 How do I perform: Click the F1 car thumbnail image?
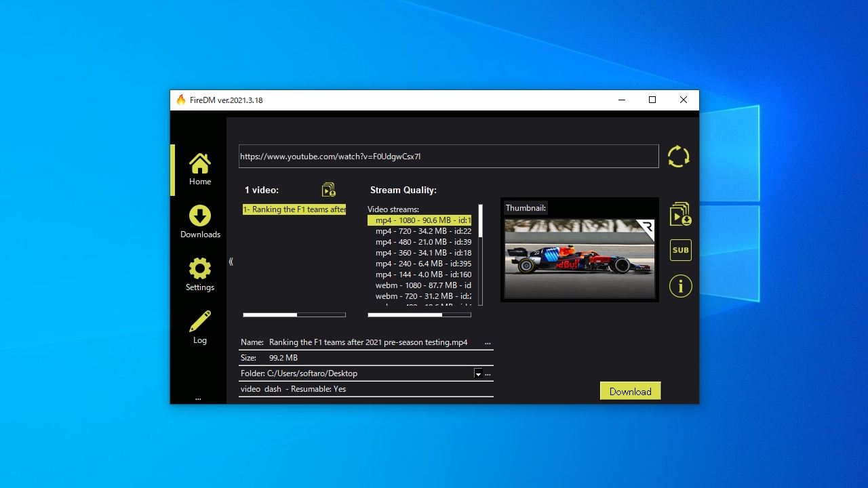pos(580,258)
